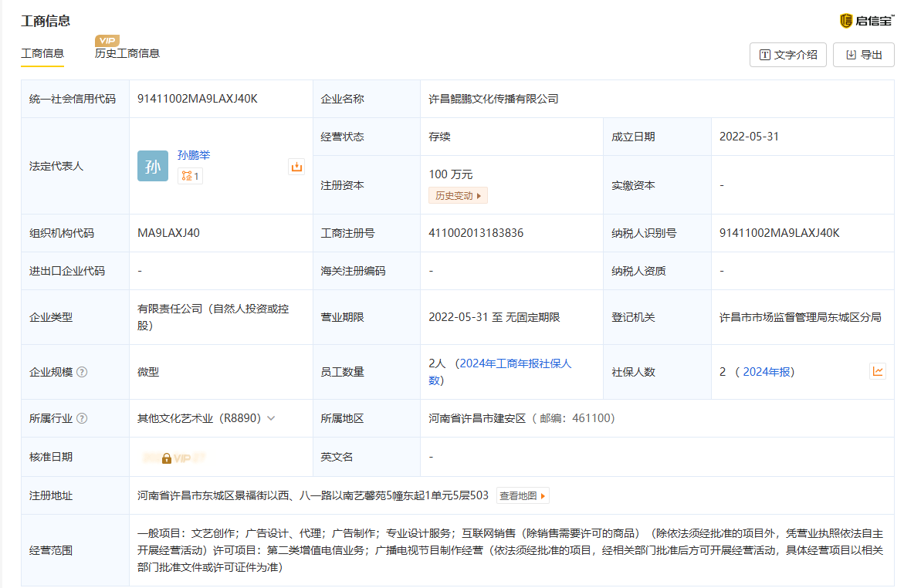
Task: Select the 经营范围 business scope paragraph
Action: click(x=510, y=550)
